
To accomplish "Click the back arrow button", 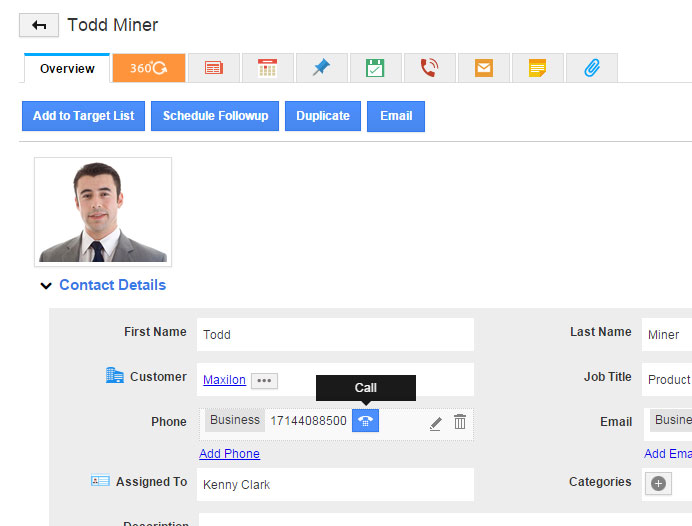I will (x=39, y=25).
